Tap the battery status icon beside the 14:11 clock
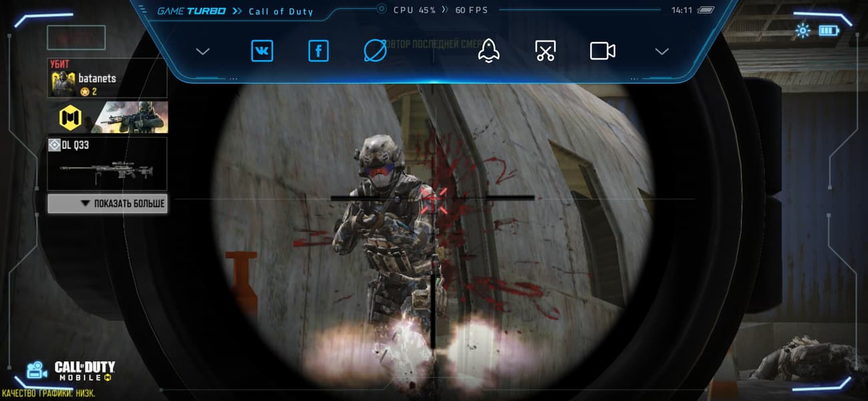Screen dimensions: 868x401 [704, 10]
